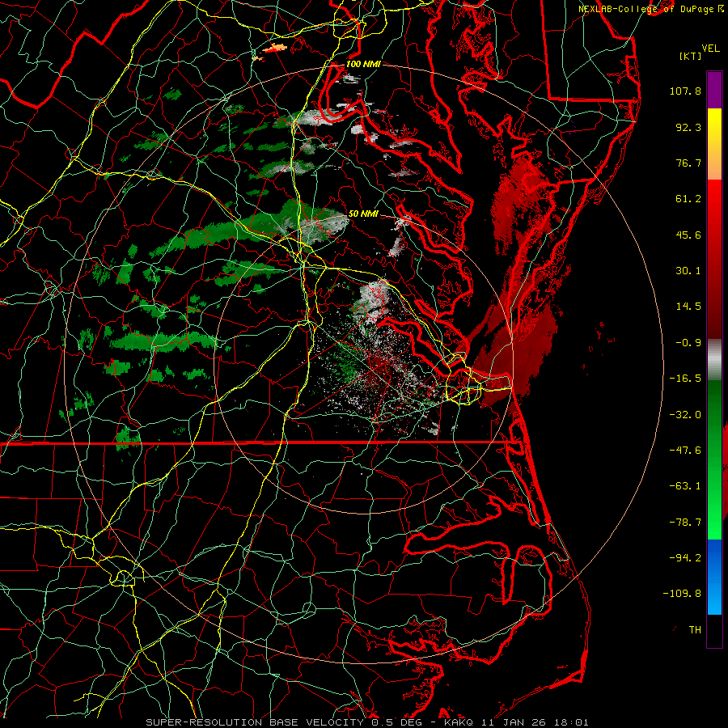The image size is (728, 728).
Task: Click the -16.5 velocity scale value
Action: coord(685,379)
